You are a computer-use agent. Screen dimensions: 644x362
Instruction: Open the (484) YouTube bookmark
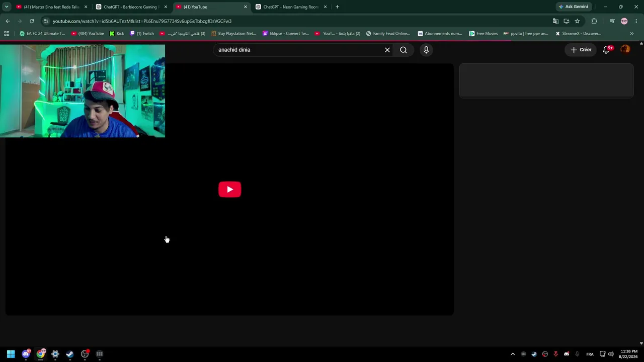88,34
